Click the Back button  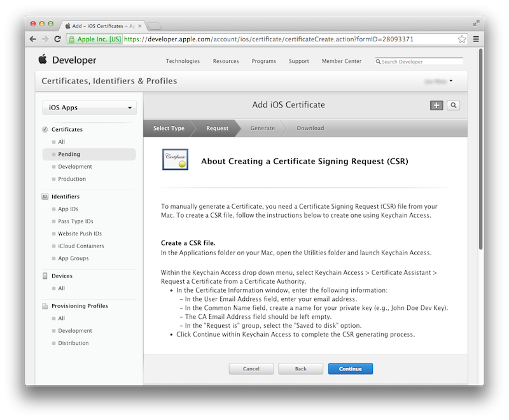(300, 368)
